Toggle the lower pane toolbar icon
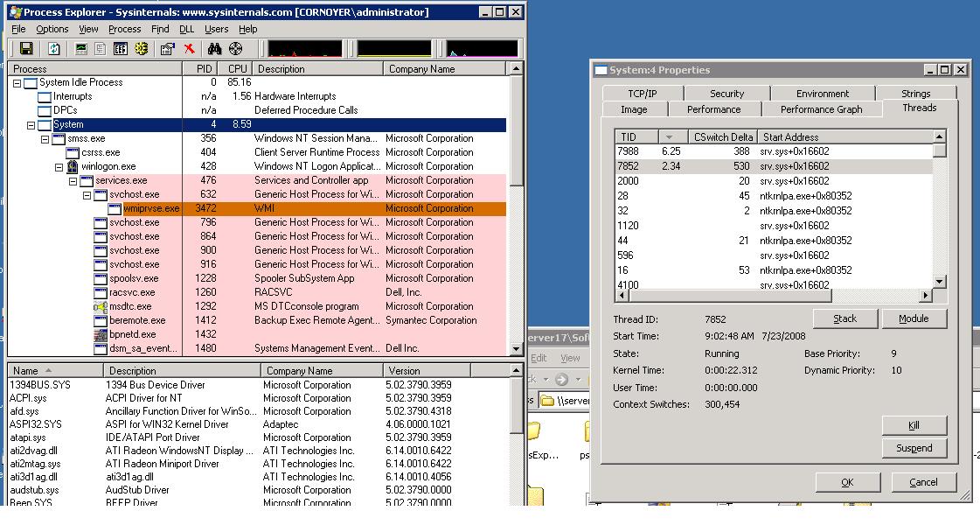Image resolution: width=980 pixels, height=525 pixels. click(121, 49)
